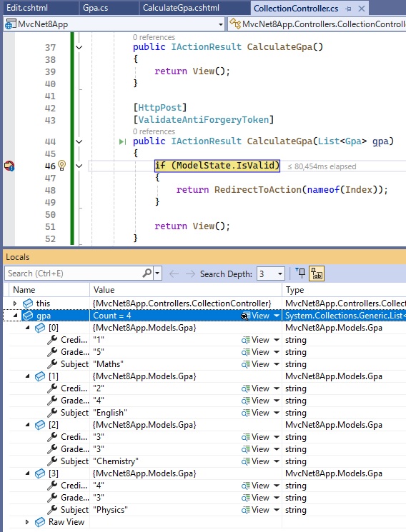Image resolution: width=406 pixels, height=532 pixels.
Task: Click the Locals panel title
Action: coord(18,257)
